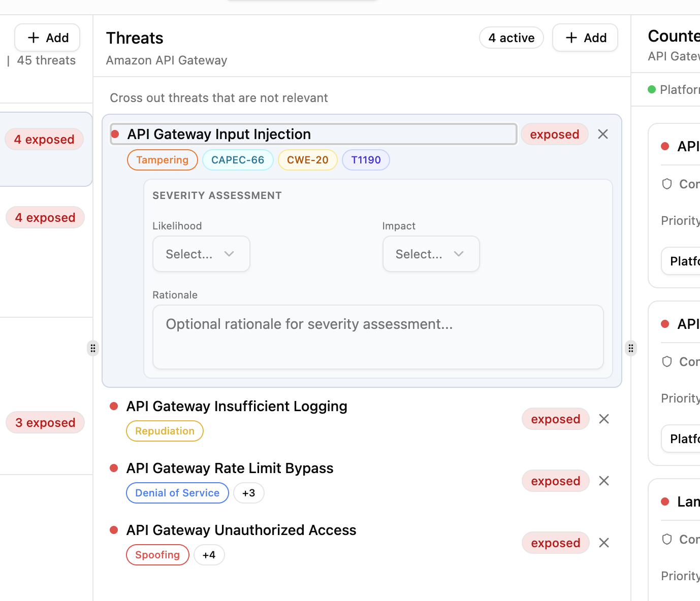
Task: Click Add button in Threats panel
Action: [x=585, y=38]
